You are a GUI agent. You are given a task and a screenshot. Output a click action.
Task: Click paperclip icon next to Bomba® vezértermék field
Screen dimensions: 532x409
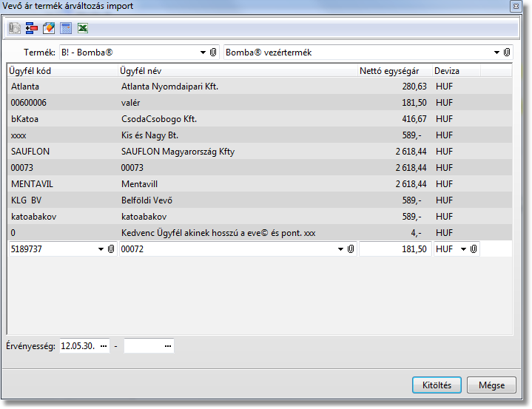click(x=507, y=53)
